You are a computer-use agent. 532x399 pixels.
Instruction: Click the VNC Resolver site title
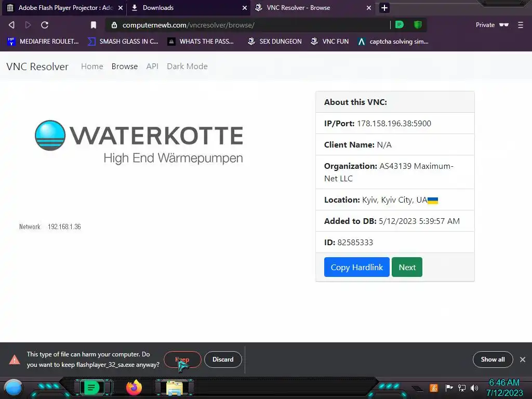click(37, 66)
